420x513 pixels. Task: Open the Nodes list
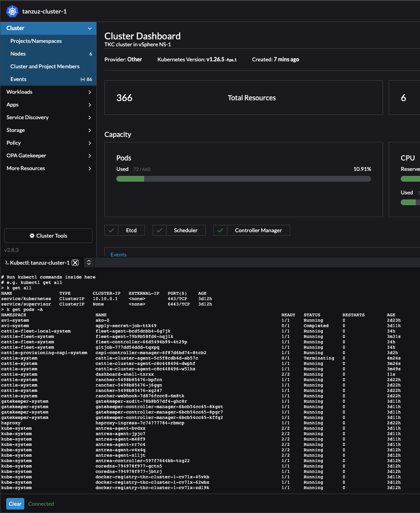coord(48,54)
